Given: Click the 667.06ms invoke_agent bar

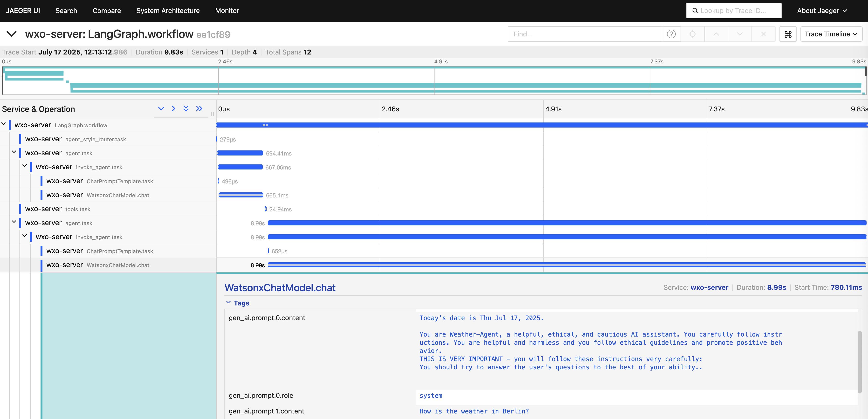Looking at the screenshot, I should [x=240, y=167].
